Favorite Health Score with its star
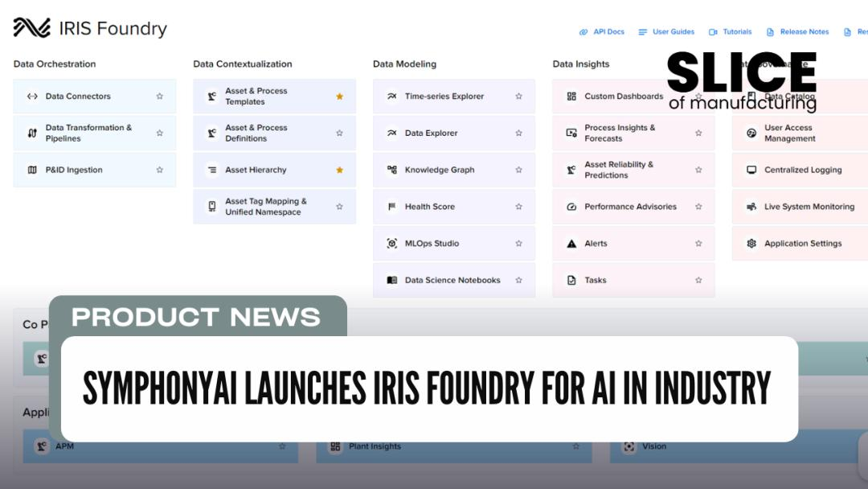 click(518, 207)
